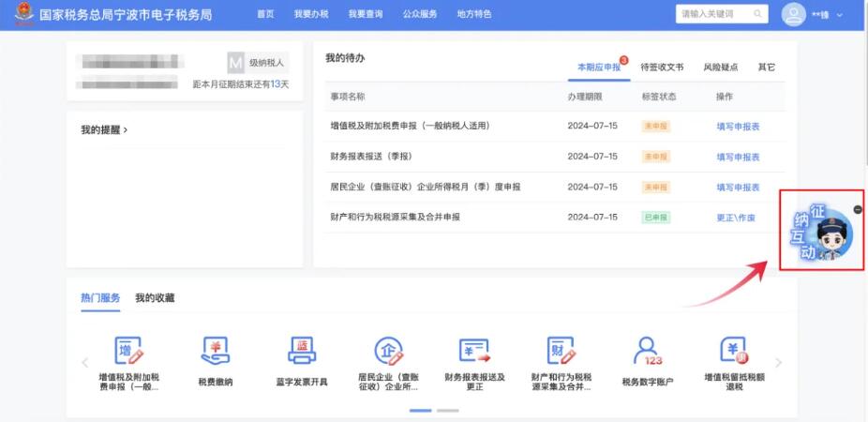Switch to 我的收藏 tab
The width and height of the screenshot is (868, 422).
(x=155, y=298)
